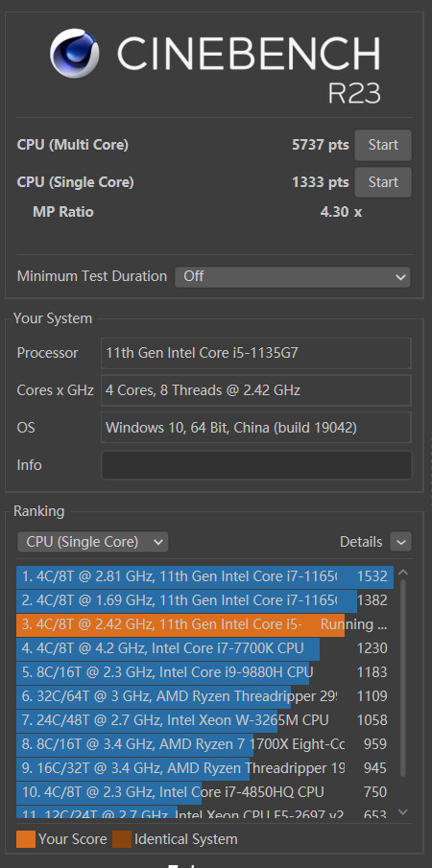Viewport: 432px width, 868px height.
Task: Select the Ryzen 7 1700X ranking entry
Action: (x=204, y=744)
